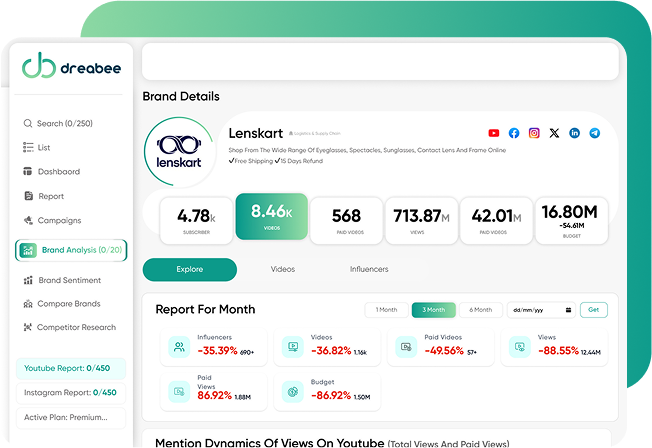Click the Youtube Report usage box
This screenshot has height=448, width=652.
[71, 368]
